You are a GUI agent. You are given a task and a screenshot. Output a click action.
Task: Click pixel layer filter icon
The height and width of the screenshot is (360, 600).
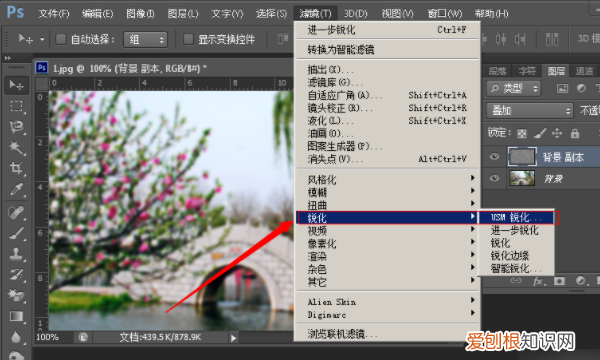(x=562, y=88)
